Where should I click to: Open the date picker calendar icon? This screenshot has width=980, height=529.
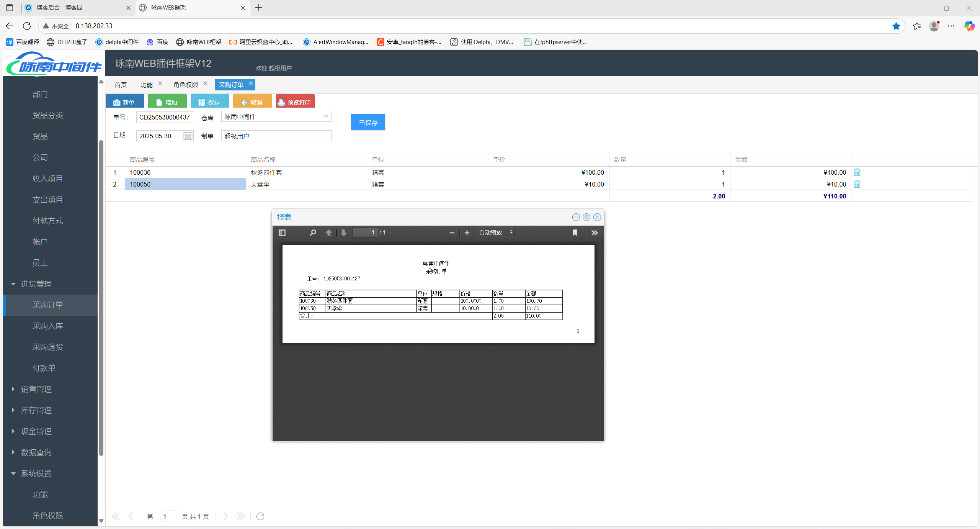[x=188, y=136]
